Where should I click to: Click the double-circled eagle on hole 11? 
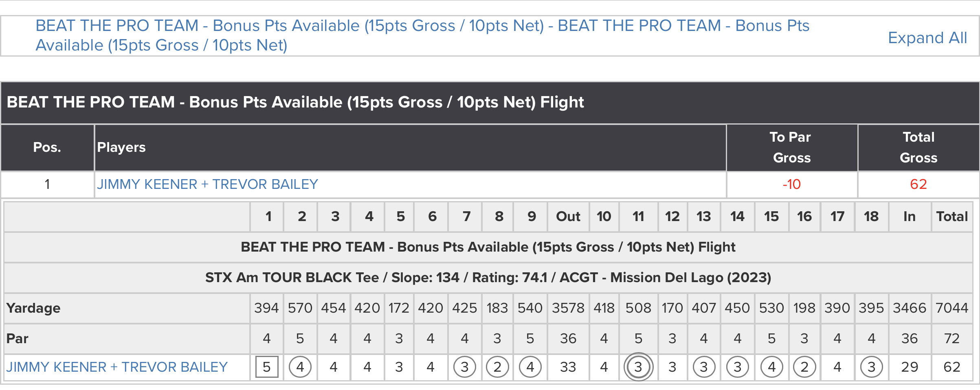point(638,367)
